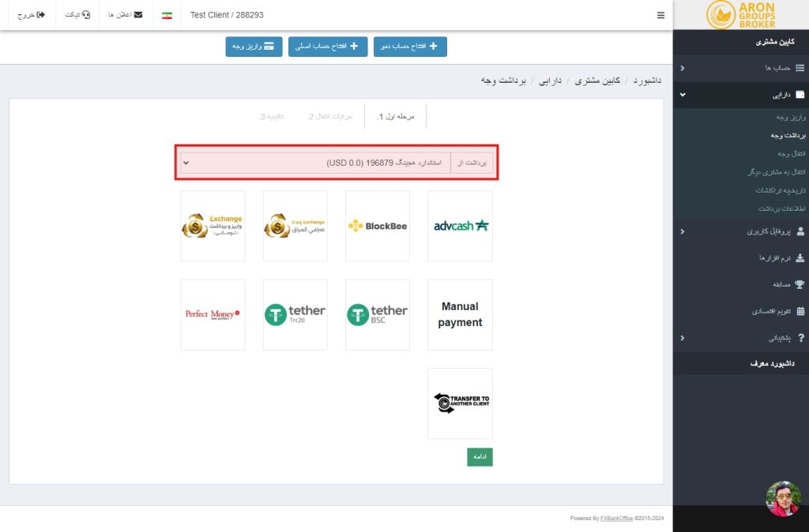Image resolution: width=809 pixels, height=532 pixels.
Task: Click the Aron Groups Broker logo
Action: pyautogui.click(x=741, y=15)
